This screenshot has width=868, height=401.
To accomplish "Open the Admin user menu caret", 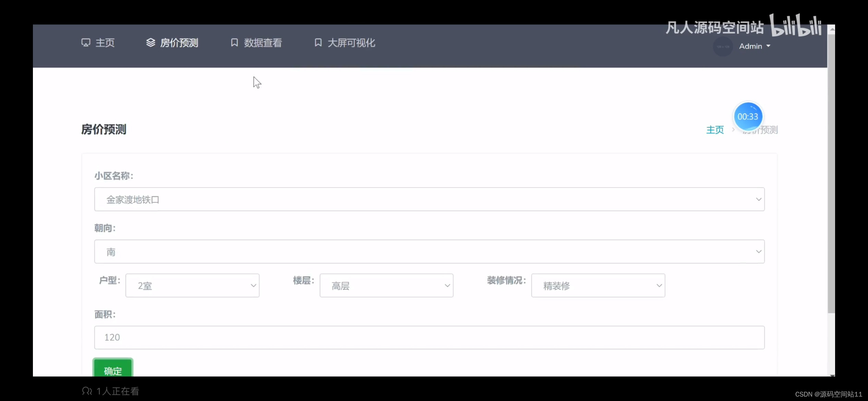I will [x=768, y=46].
